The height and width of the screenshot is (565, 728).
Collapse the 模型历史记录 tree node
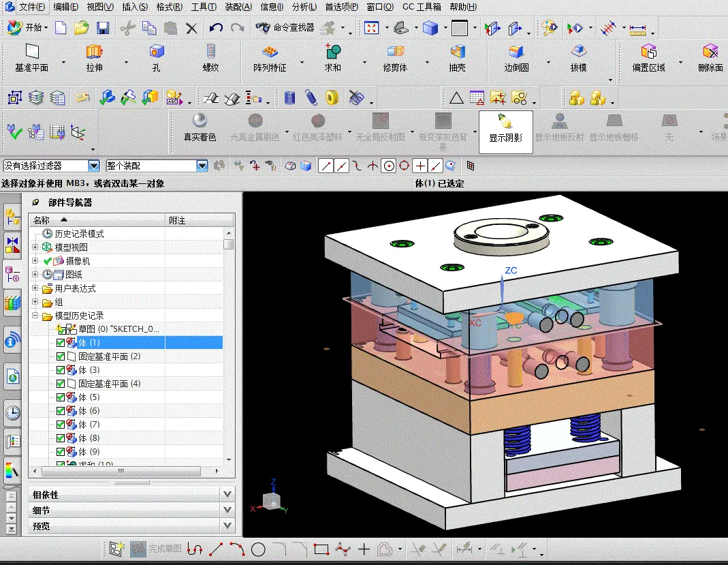click(35, 315)
